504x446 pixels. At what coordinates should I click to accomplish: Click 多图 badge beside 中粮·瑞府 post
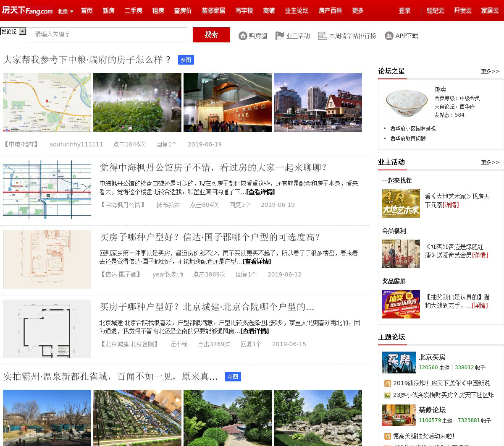(x=186, y=60)
